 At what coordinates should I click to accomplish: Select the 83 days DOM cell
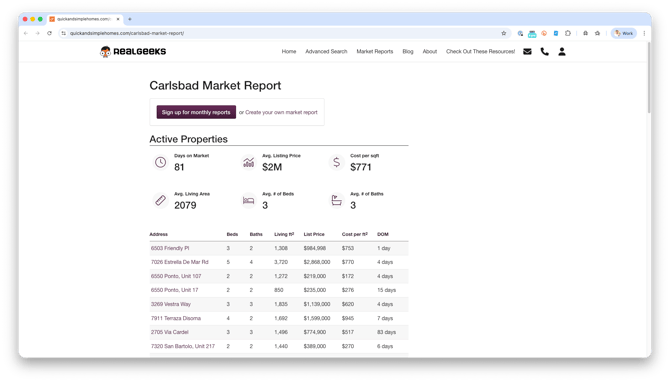(x=386, y=332)
